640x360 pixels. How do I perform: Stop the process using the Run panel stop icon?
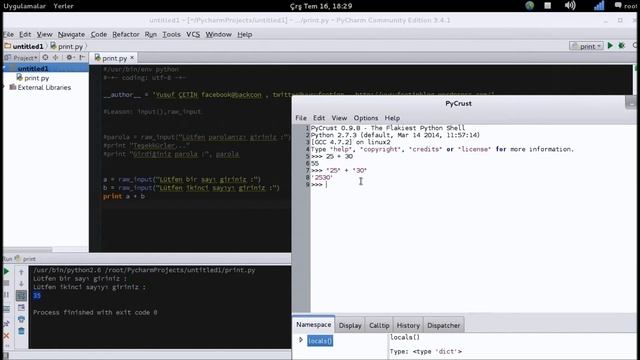coord(6,283)
